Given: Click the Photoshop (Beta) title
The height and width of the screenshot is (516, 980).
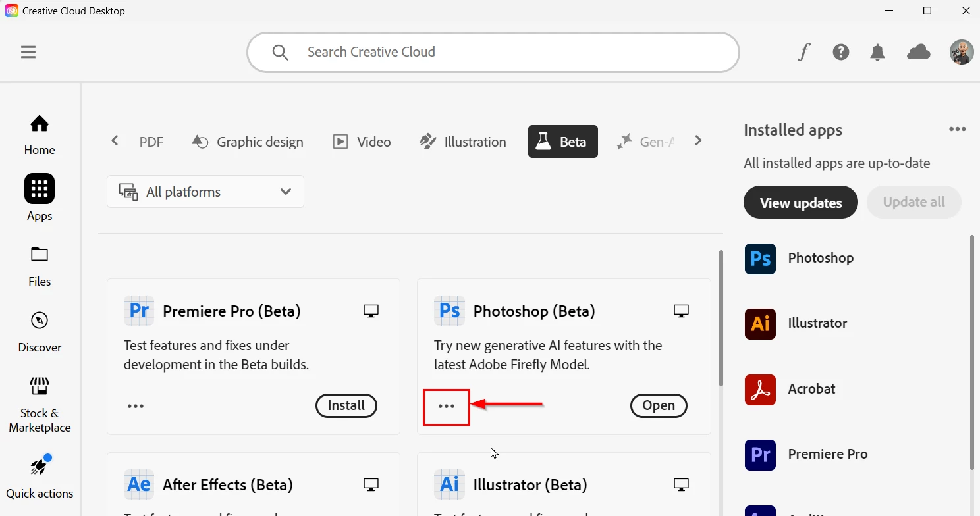Looking at the screenshot, I should (534, 311).
